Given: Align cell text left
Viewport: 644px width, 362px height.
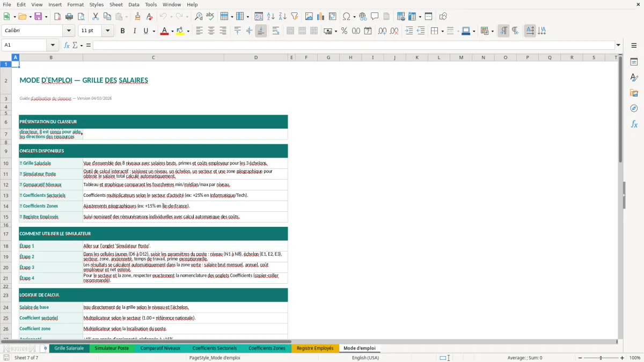Looking at the screenshot, I should (199, 31).
